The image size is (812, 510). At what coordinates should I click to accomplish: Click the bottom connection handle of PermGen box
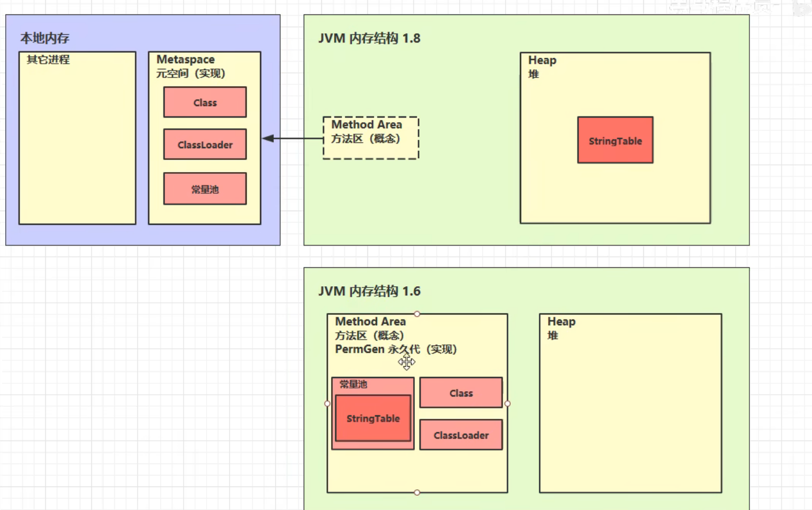417,492
